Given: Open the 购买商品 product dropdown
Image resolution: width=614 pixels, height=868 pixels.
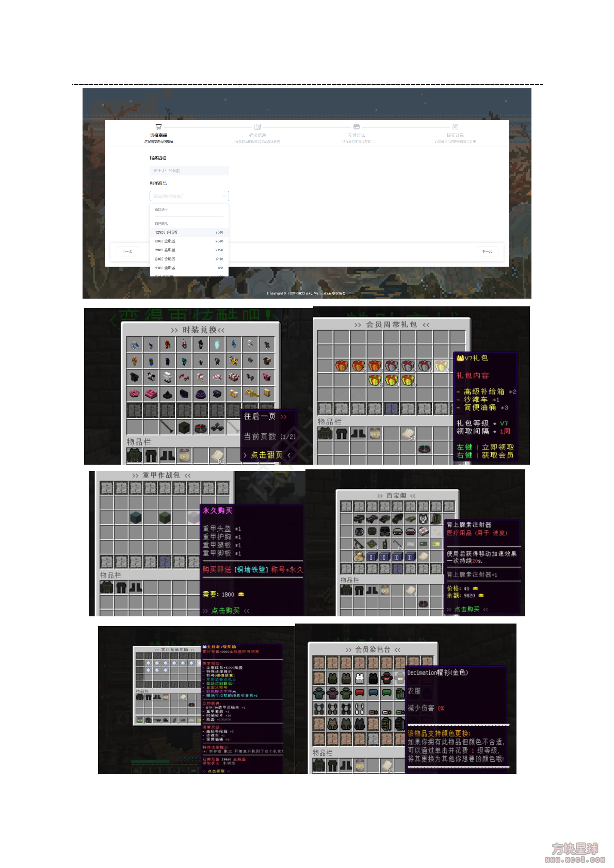Looking at the screenshot, I should click(x=188, y=196).
